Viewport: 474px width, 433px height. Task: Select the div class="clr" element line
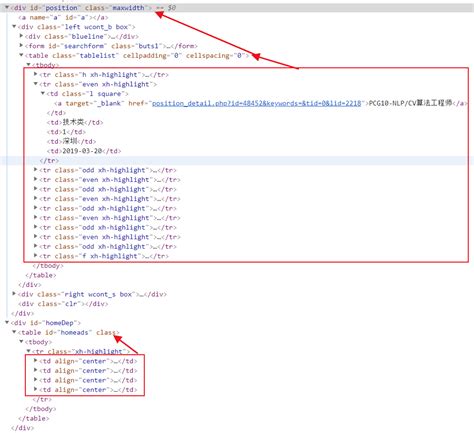pos(63,304)
